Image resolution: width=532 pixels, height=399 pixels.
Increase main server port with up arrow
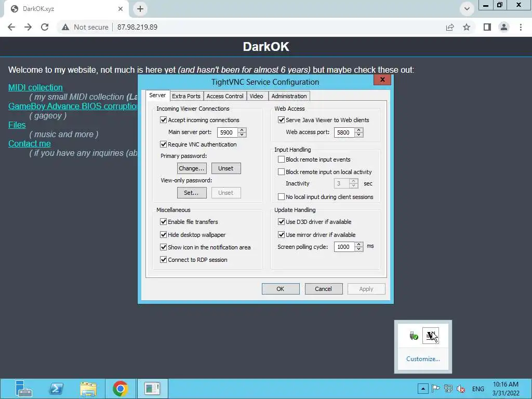[x=242, y=130]
